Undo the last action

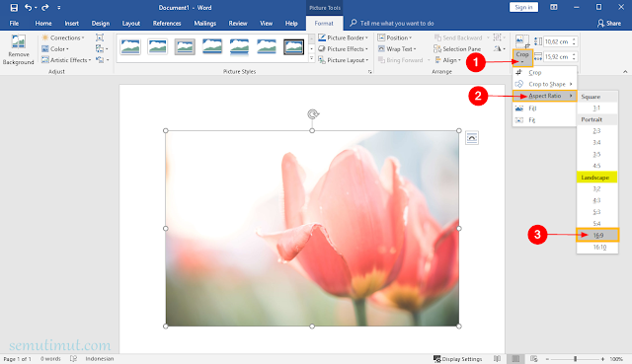(28, 7)
